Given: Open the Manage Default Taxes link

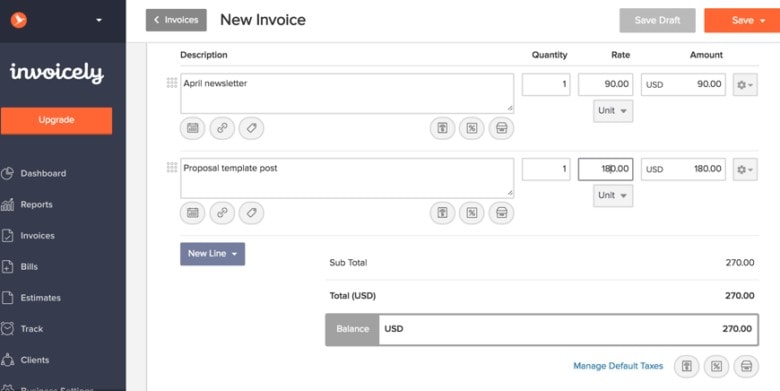Looking at the screenshot, I should coord(618,366).
